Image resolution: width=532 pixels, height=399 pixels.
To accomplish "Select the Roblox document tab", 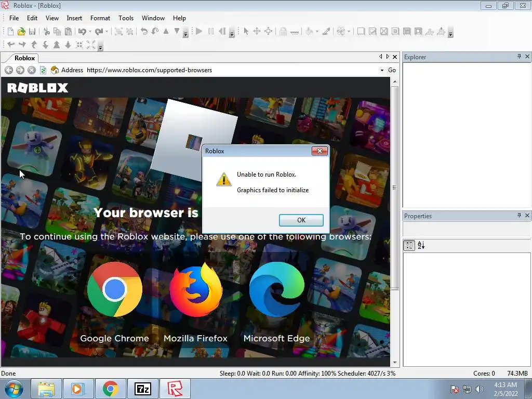I will click(x=24, y=58).
